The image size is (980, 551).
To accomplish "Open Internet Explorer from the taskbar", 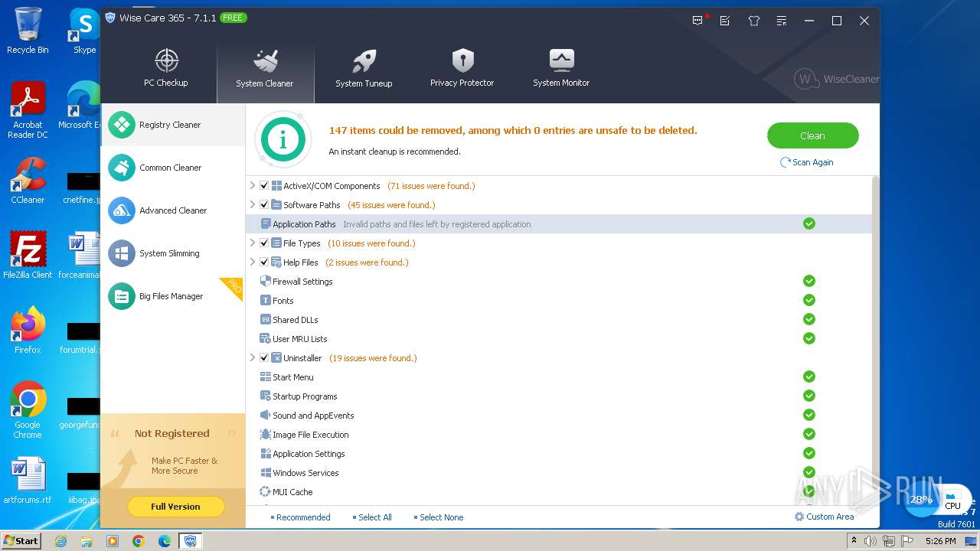I will click(61, 541).
